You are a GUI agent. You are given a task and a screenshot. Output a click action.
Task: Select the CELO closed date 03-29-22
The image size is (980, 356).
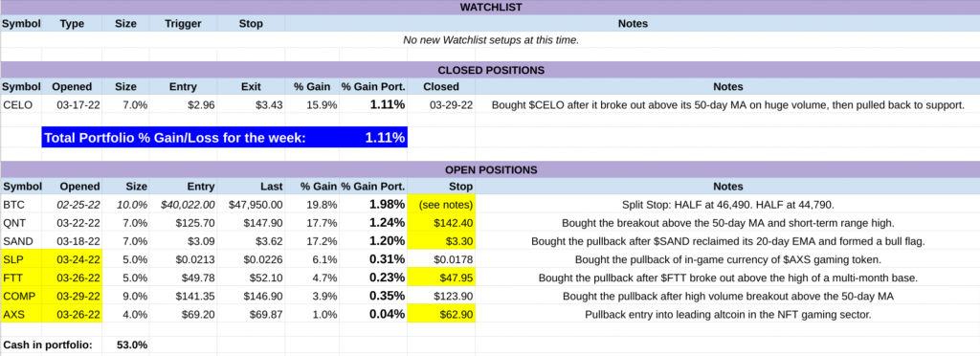point(441,105)
